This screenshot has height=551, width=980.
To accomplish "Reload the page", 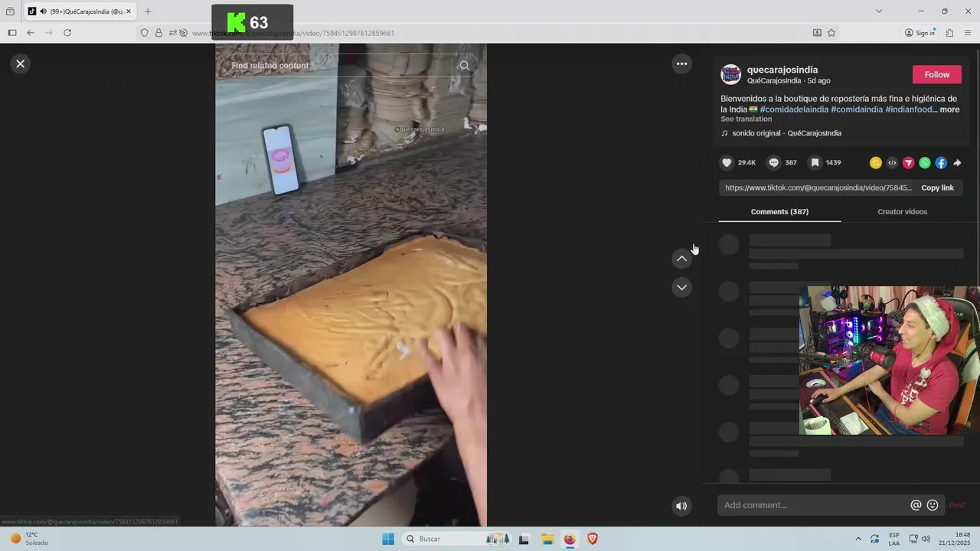I will coord(67,33).
